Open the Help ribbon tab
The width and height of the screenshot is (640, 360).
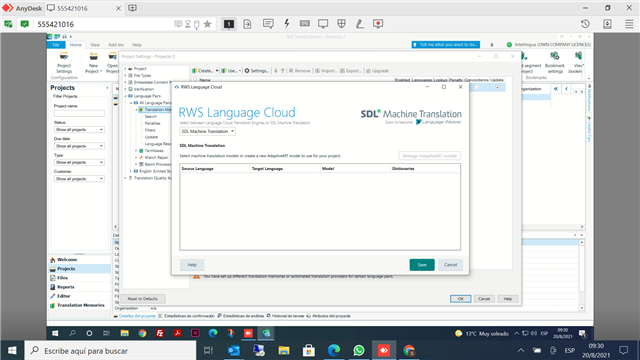(x=137, y=45)
